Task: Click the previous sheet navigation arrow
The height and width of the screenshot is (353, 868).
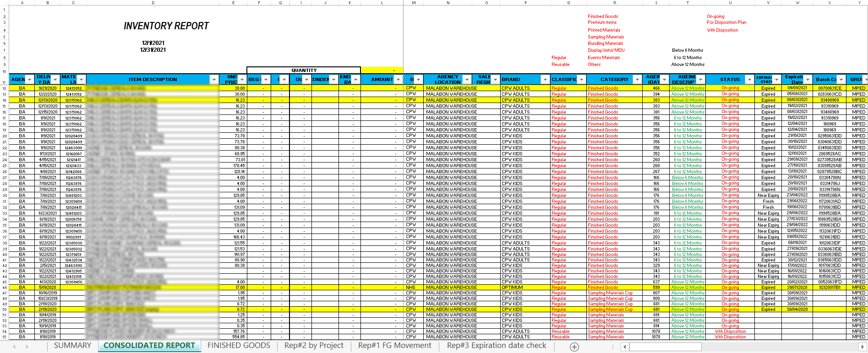Action: coord(14,347)
